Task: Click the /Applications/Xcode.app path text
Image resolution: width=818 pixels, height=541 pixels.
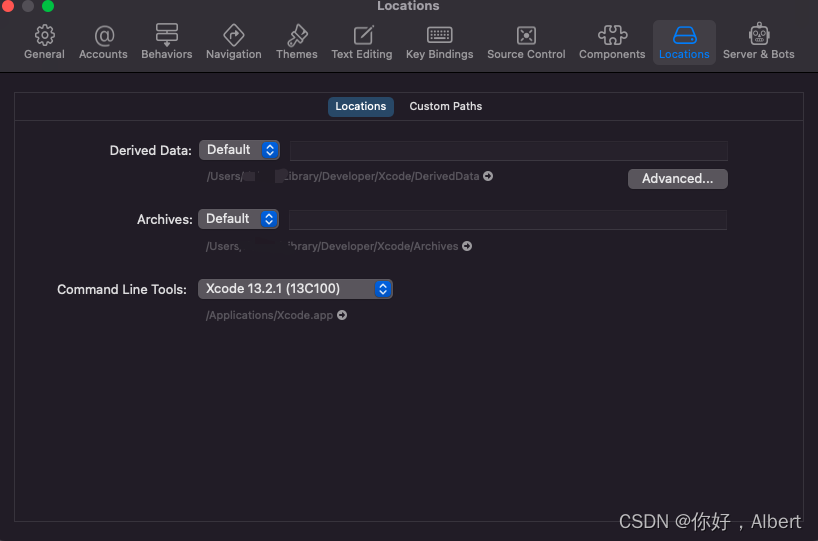Action: [x=269, y=315]
